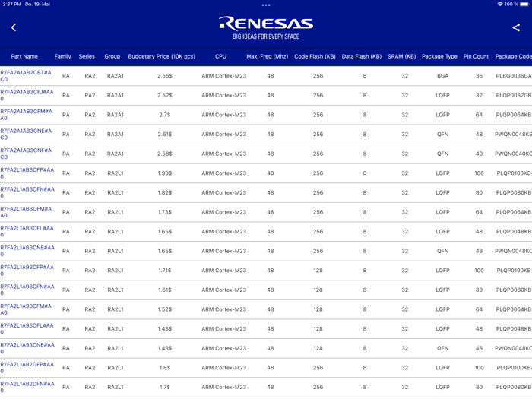Open part R7FA2A1AB2CBT#AC0
532x399 pixels.
point(26,76)
